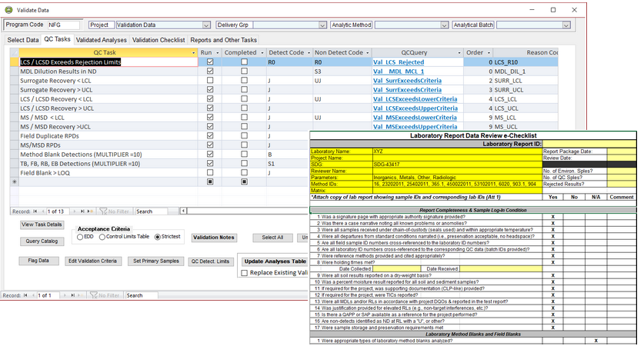This screenshot has height=346, width=644.
Task: Go to first record in the 1 of 1 navigator
Action: click(25, 295)
